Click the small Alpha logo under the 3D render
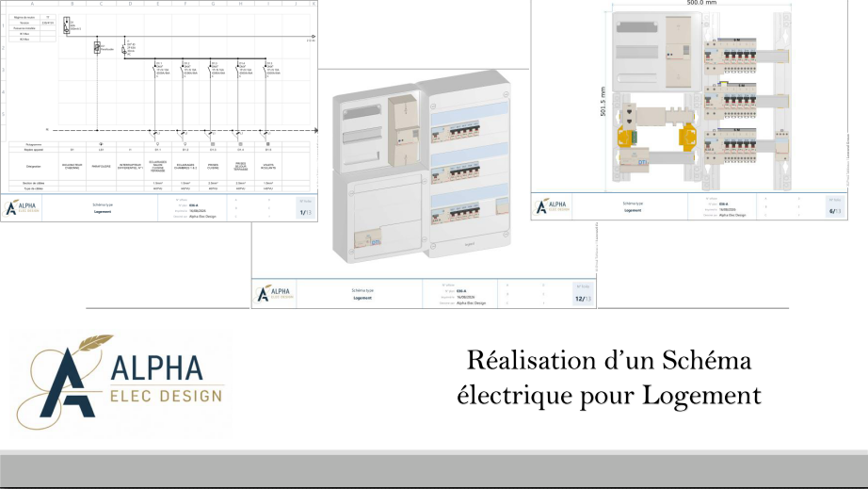Image resolution: width=868 pixels, height=489 pixels. (275, 294)
